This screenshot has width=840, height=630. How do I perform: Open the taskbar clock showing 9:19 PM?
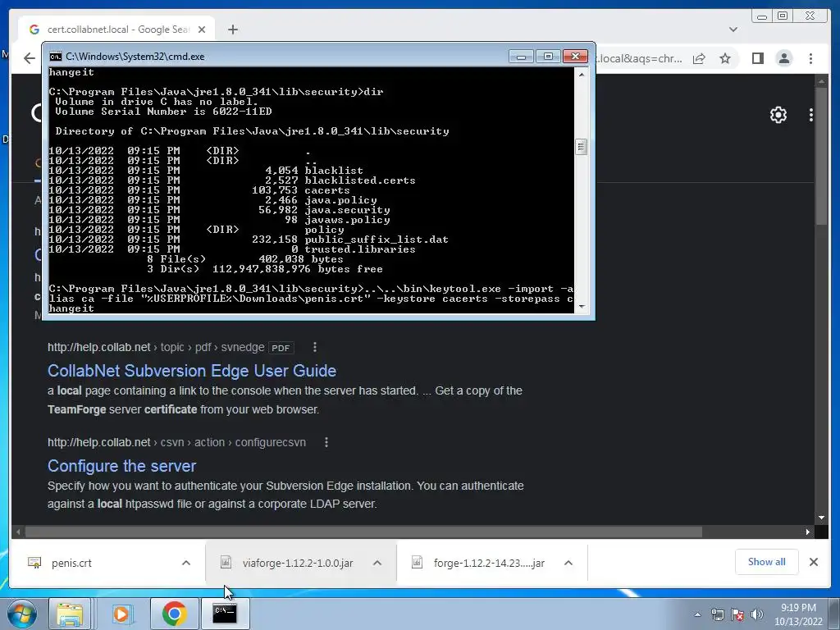pos(798,614)
